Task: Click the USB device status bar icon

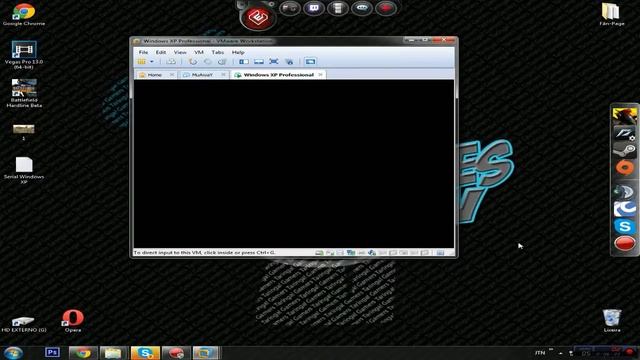Action: click(x=372, y=253)
